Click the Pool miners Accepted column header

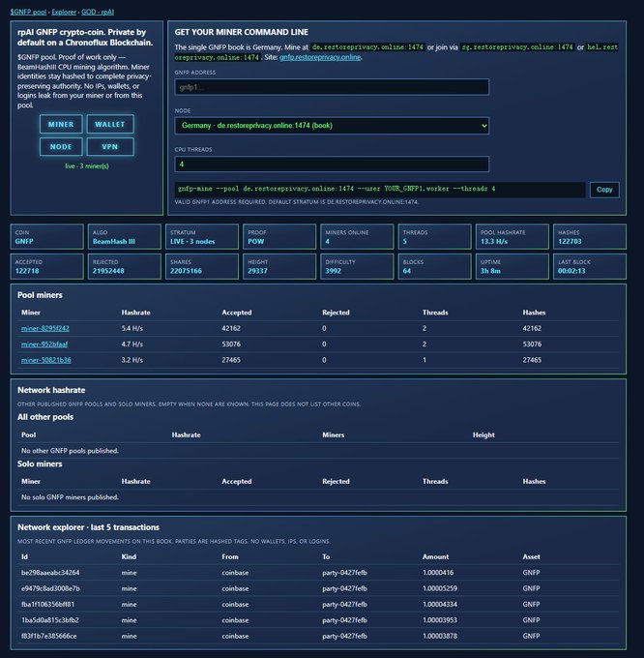click(x=237, y=313)
